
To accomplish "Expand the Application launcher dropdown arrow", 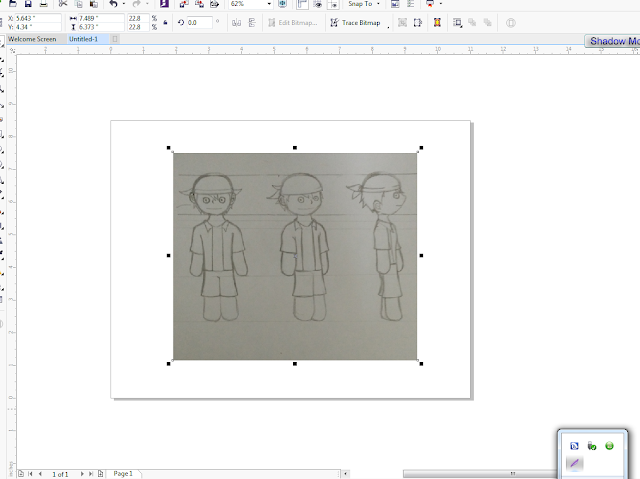I will pos(441,4).
